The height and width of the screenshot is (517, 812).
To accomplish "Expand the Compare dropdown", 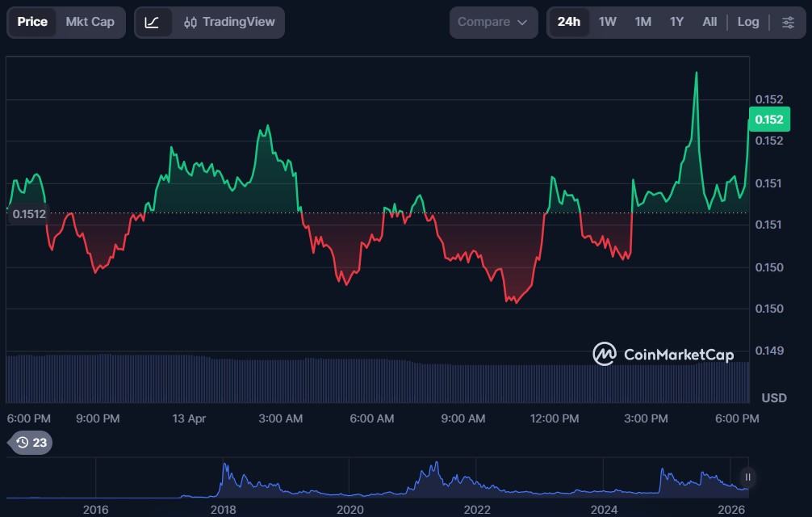I will (492, 22).
